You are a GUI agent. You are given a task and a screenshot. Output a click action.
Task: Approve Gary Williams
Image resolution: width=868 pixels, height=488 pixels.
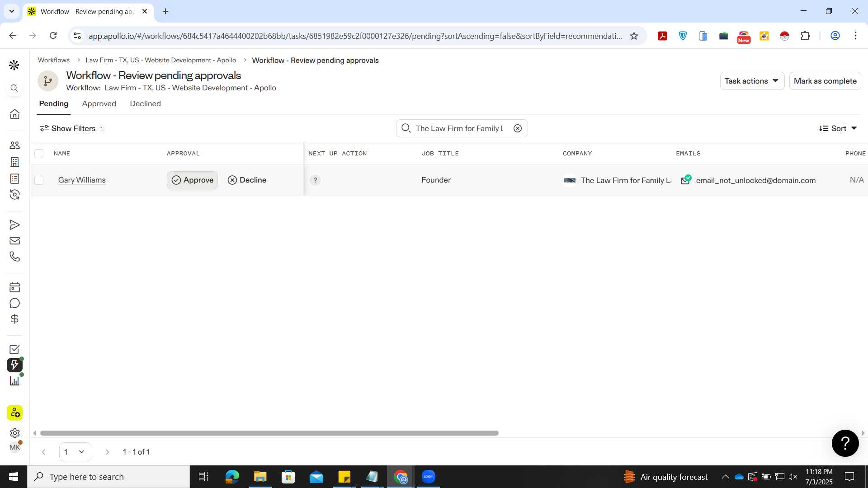(192, 180)
